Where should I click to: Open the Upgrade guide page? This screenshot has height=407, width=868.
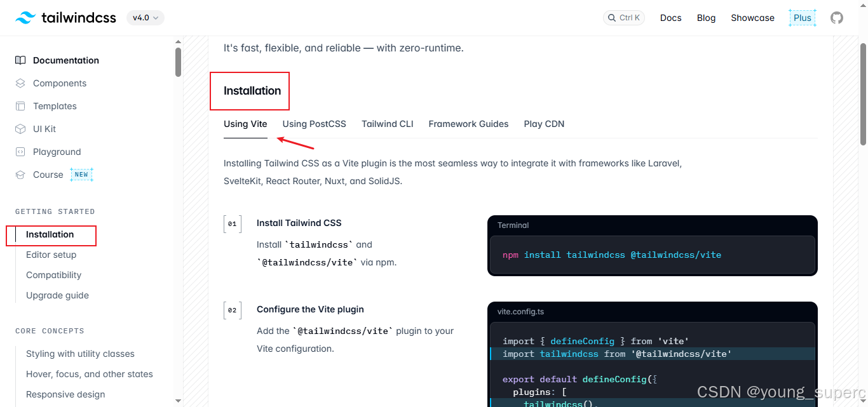point(58,295)
